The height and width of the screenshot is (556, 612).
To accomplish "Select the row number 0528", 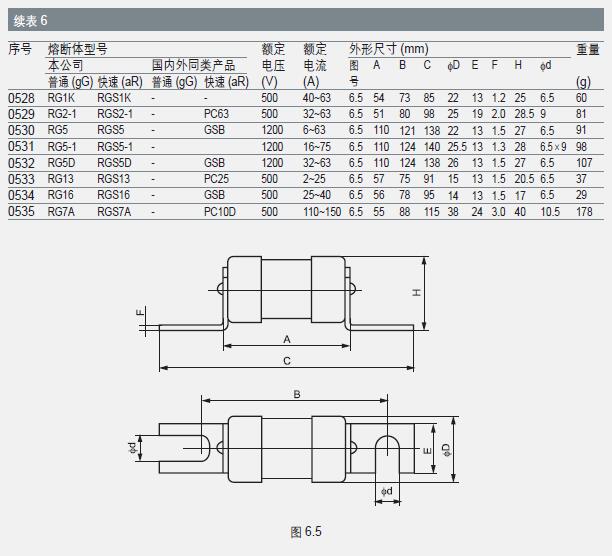I will (x=21, y=98).
